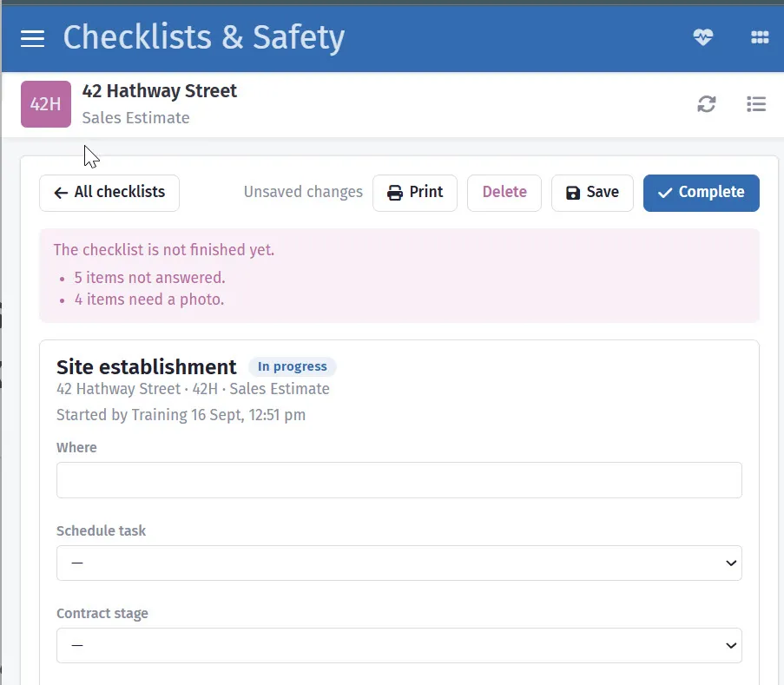Viewport: 784px width, 685px height.
Task: Click '5 items not answered.' message
Action: click(x=149, y=278)
